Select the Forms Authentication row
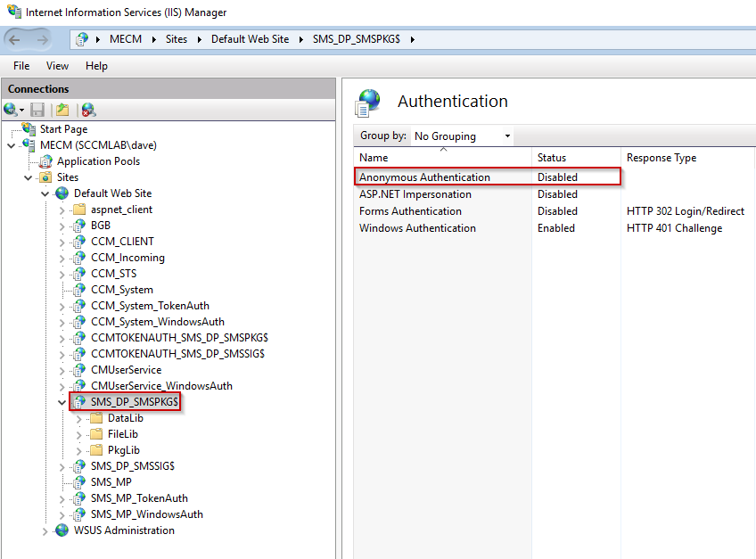 (555, 210)
